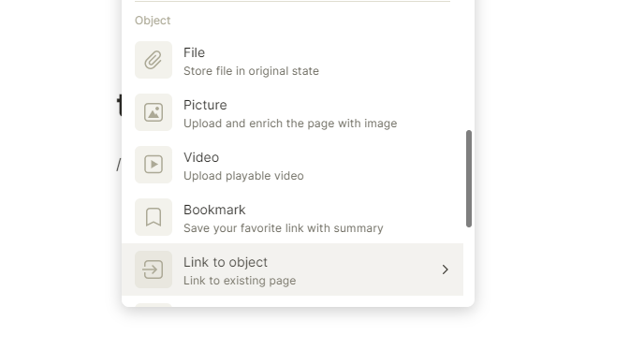Click the menu's vertical scrollbar thumb
This screenshot has height=364, width=644.
click(x=469, y=179)
